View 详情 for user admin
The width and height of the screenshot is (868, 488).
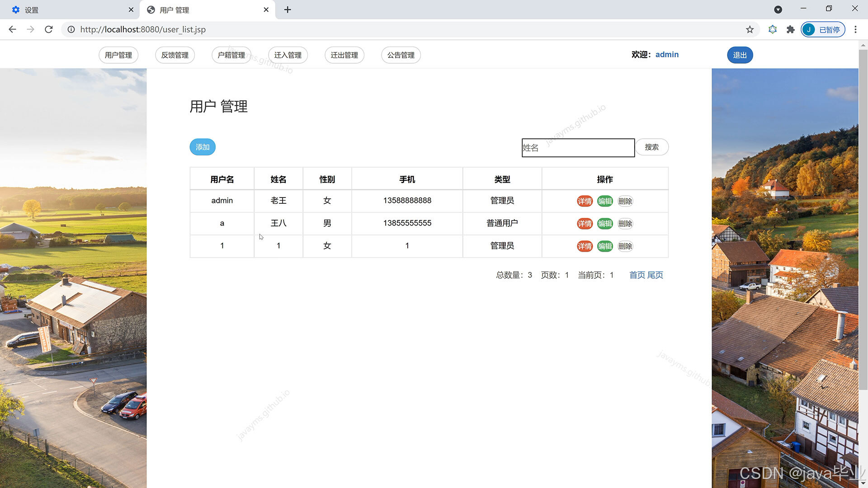(x=585, y=201)
